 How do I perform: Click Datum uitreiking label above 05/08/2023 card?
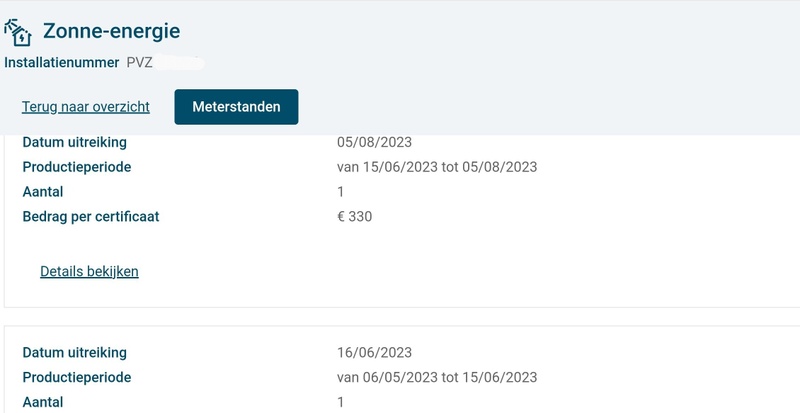click(x=74, y=142)
